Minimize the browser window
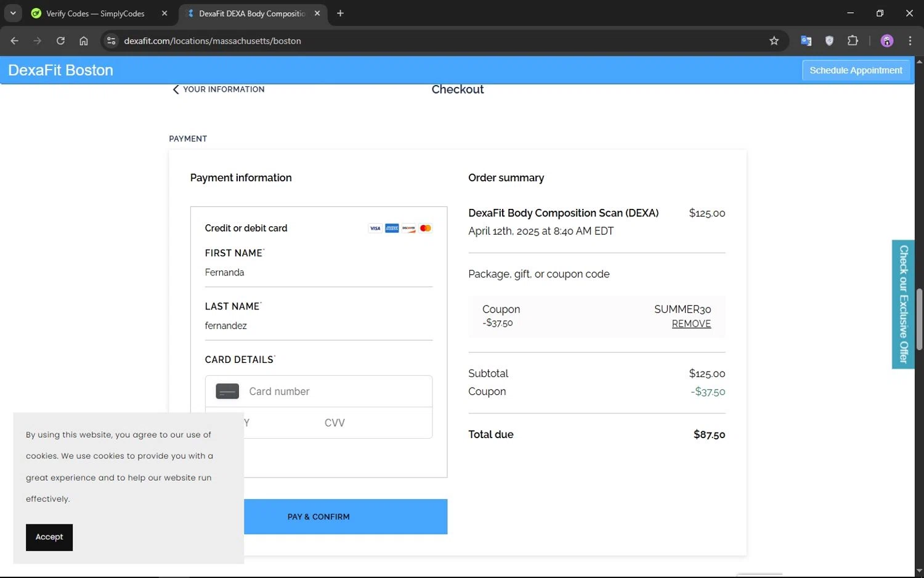Viewport: 924px width, 578px height. (851, 13)
